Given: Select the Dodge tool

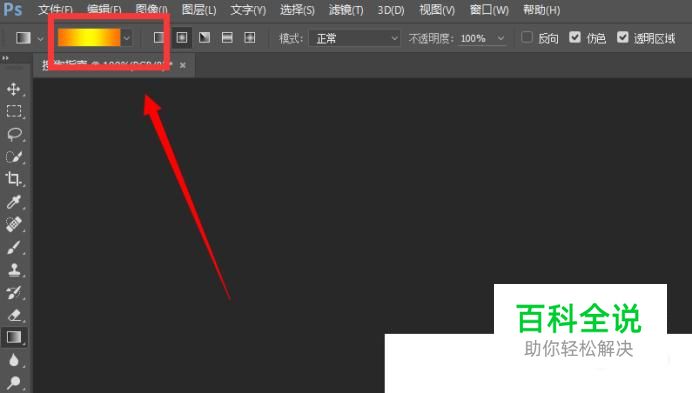Looking at the screenshot, I should (14, 382).
